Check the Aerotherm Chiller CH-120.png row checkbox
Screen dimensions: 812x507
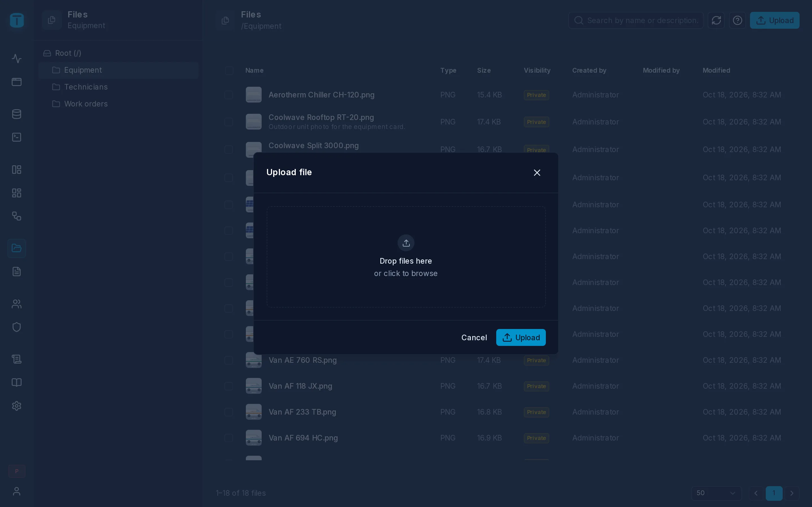228,95
